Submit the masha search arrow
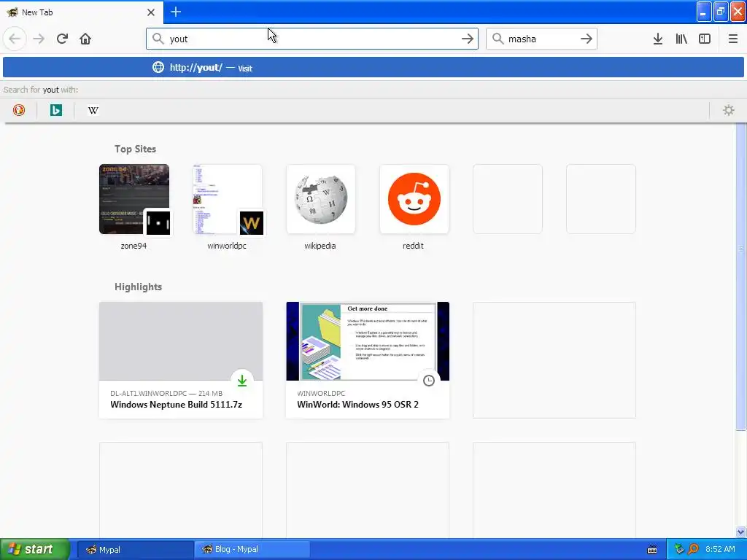The image size is (747, 560). point(587,39)
